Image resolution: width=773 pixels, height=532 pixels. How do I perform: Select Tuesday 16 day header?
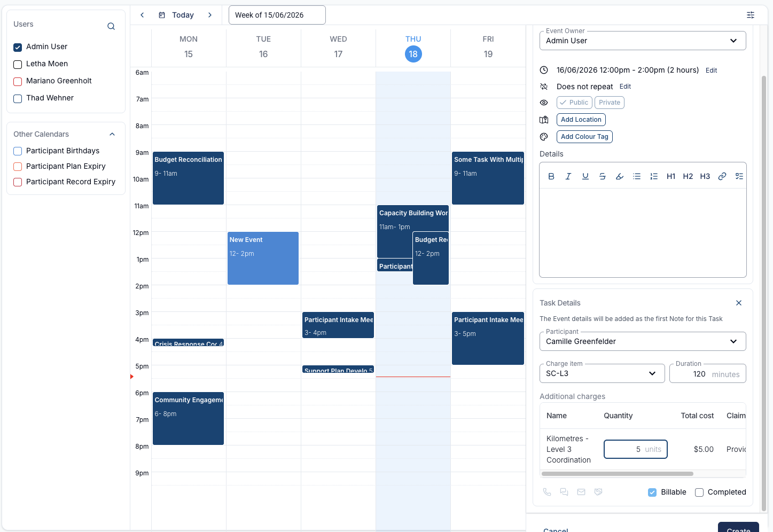[x=263, y=48]
